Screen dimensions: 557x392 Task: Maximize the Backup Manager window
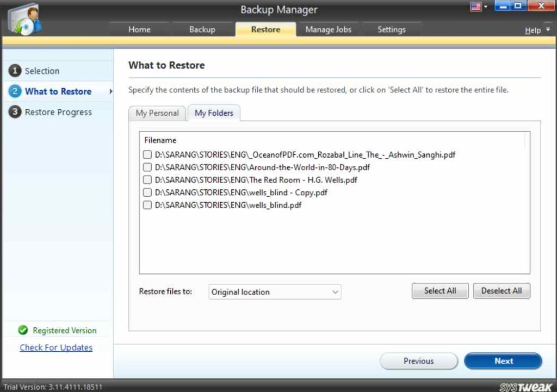click(518, 5)
